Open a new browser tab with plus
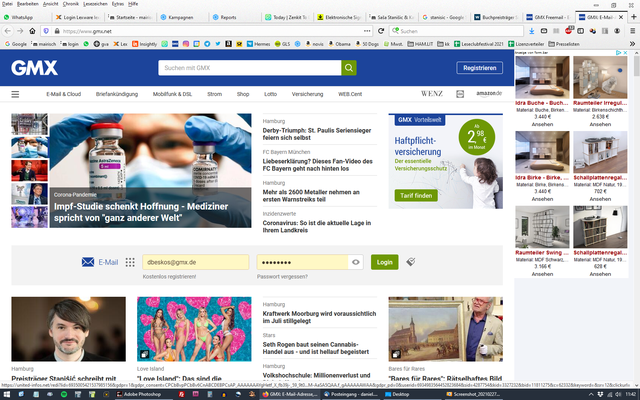Screen dimensions: 640x400 click(633, 17)
